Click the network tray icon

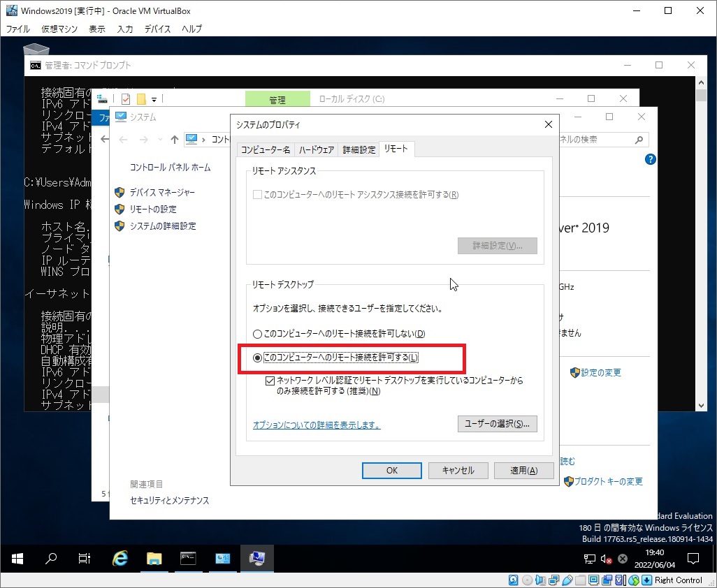pyautogui.click(x=589, y=558)
